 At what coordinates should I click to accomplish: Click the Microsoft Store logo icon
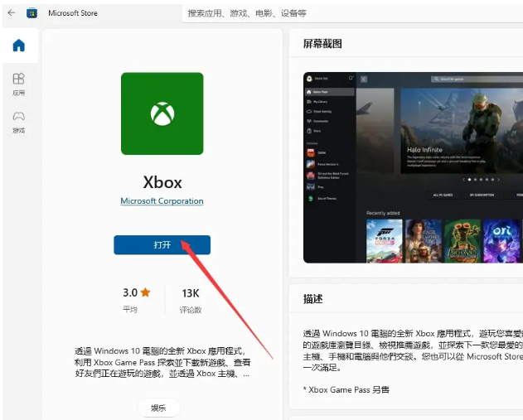pyautogui.click(x=31, y=13)
